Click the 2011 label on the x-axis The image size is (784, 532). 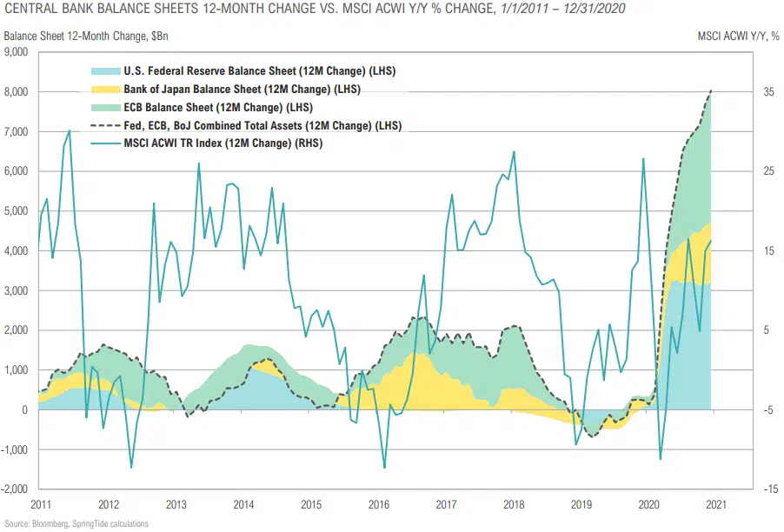point(41,503)
